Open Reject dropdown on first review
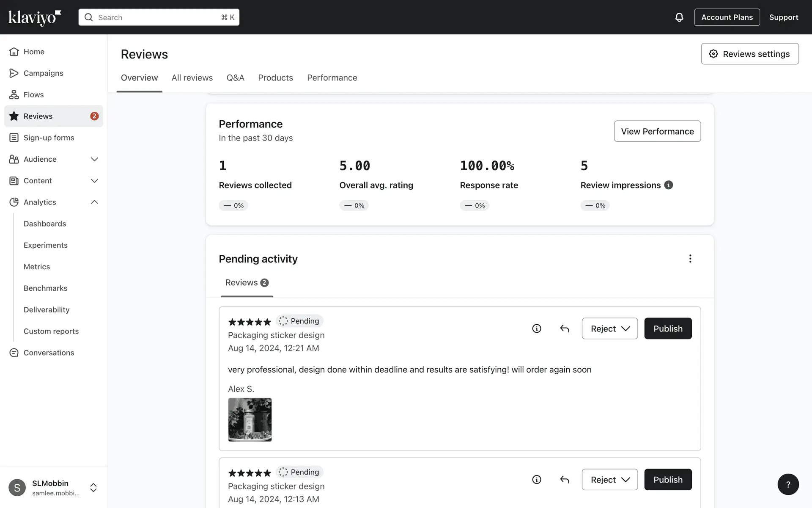Image resolution: width=812 pixels, height=508 pixels. (x=609, y=329)
